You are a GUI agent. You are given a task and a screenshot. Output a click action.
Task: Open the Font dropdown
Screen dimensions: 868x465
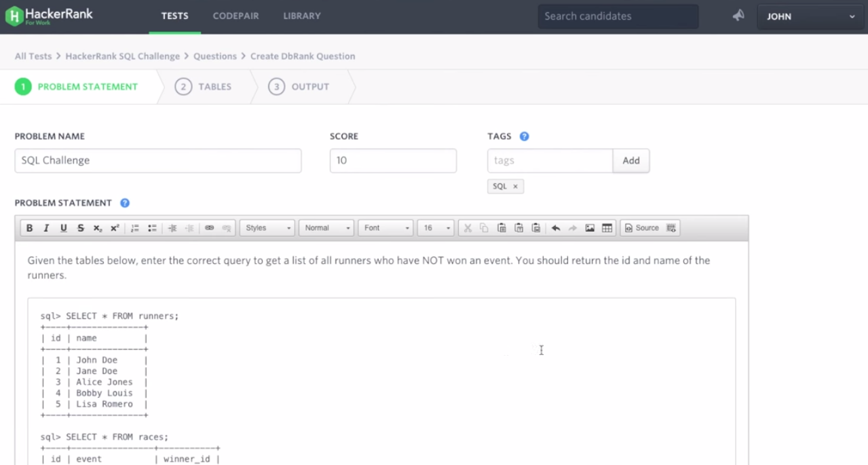coord(385,228)
